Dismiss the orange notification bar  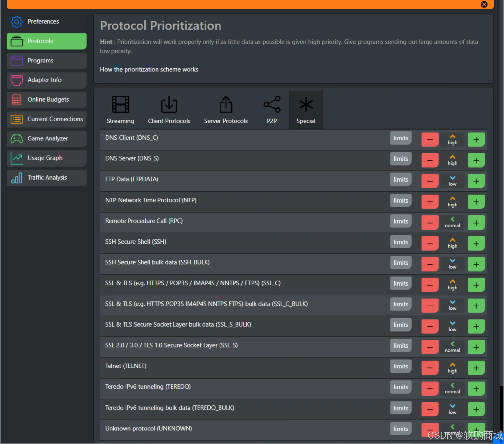click(x=484, y=4)
